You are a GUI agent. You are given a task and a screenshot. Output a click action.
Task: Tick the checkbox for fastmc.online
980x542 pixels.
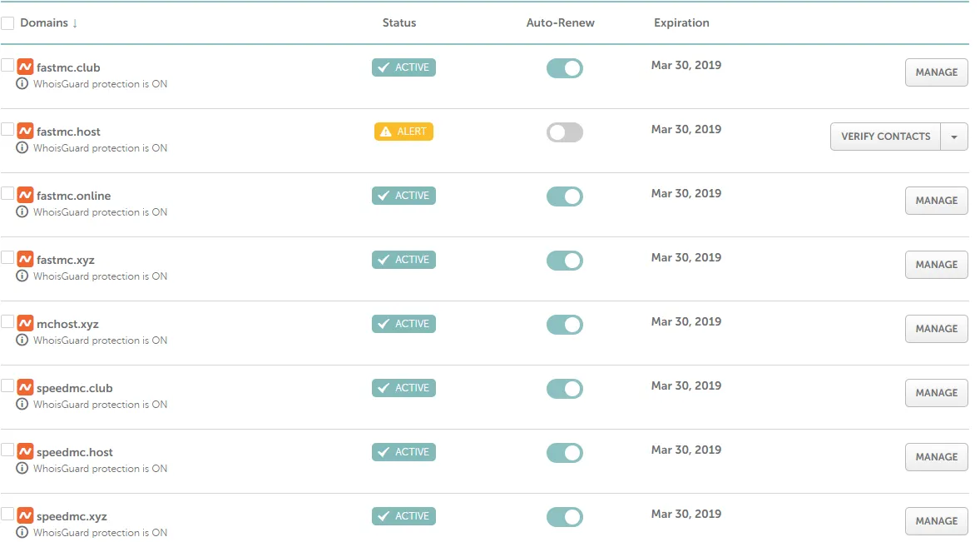[7, 193]
